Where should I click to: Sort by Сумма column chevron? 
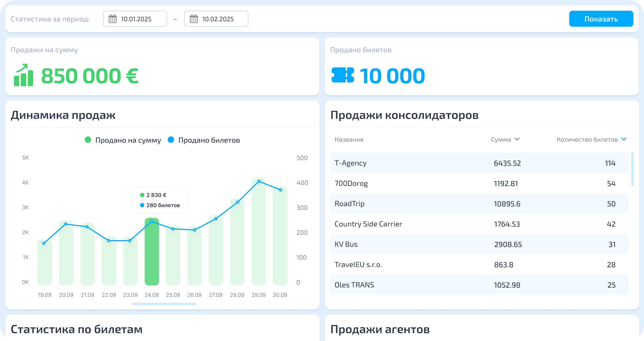point(517,139)
